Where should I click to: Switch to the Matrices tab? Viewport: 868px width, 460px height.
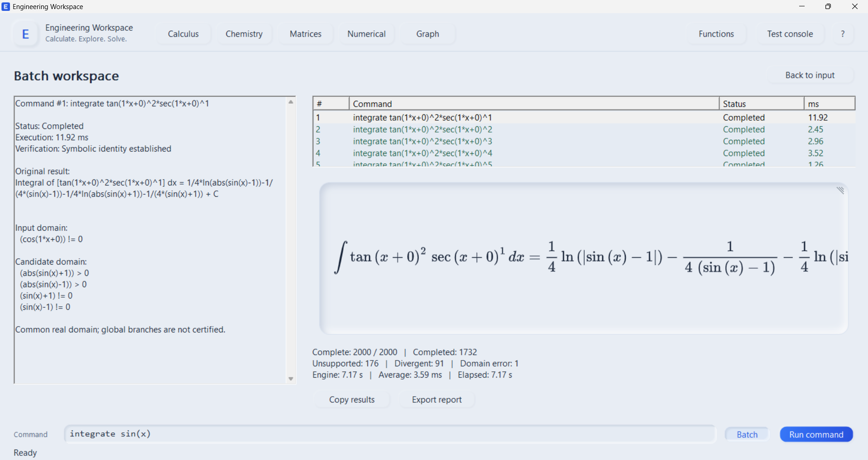point(306,34)
